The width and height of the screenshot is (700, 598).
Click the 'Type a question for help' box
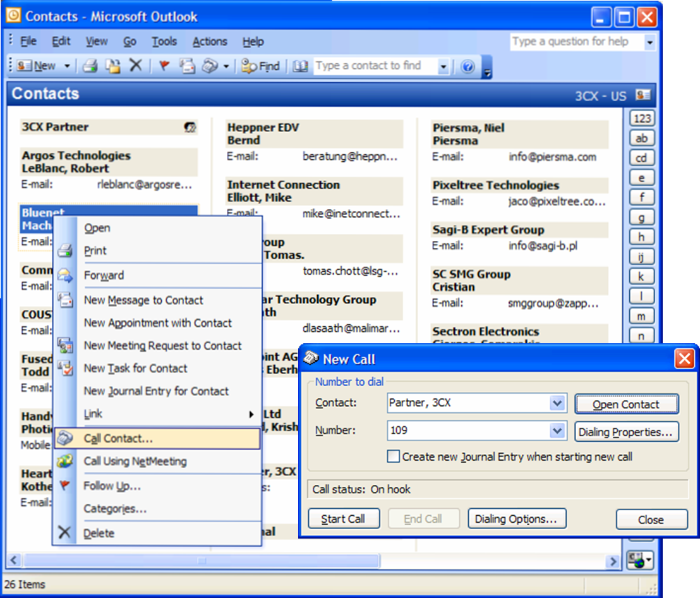point(577,42)
